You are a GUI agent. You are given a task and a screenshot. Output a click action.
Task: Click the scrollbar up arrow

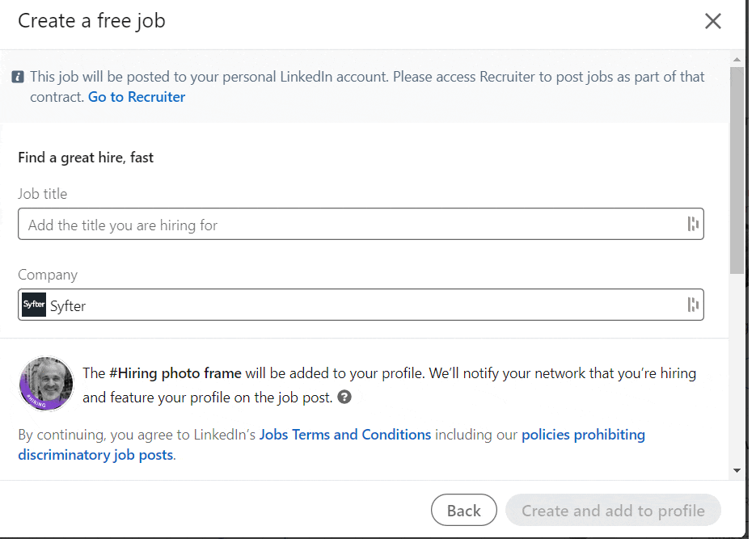[x=737, y=60]
